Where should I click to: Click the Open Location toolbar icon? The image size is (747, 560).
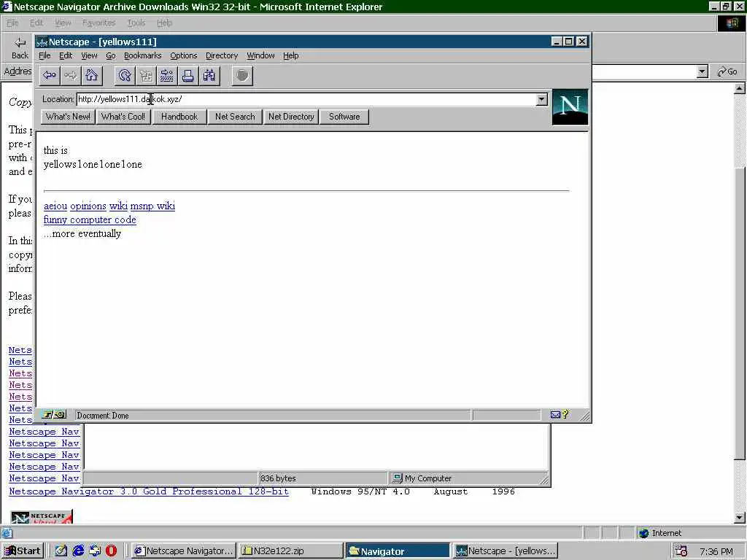167,75
